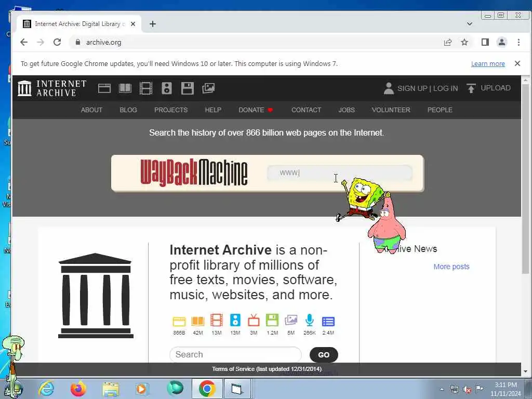This screenshot has height=399, width=532.
Task: Bookmark this page with star icon
Action: coord(464,42)
